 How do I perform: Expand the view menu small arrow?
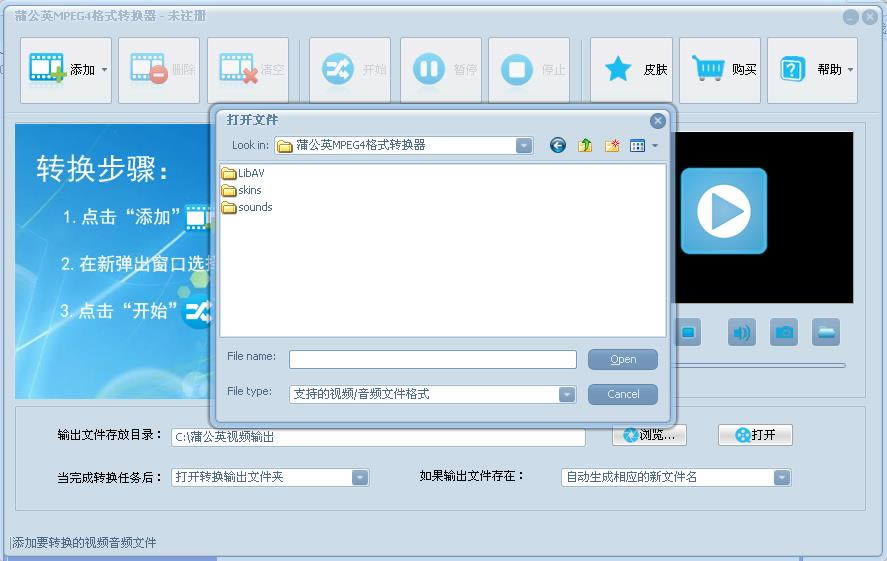[x=655, y=146]
